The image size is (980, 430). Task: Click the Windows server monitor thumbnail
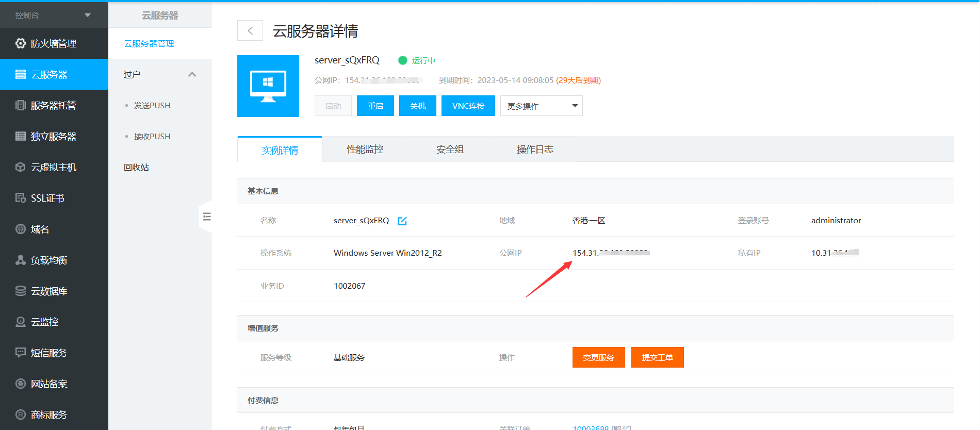[268, 86]
